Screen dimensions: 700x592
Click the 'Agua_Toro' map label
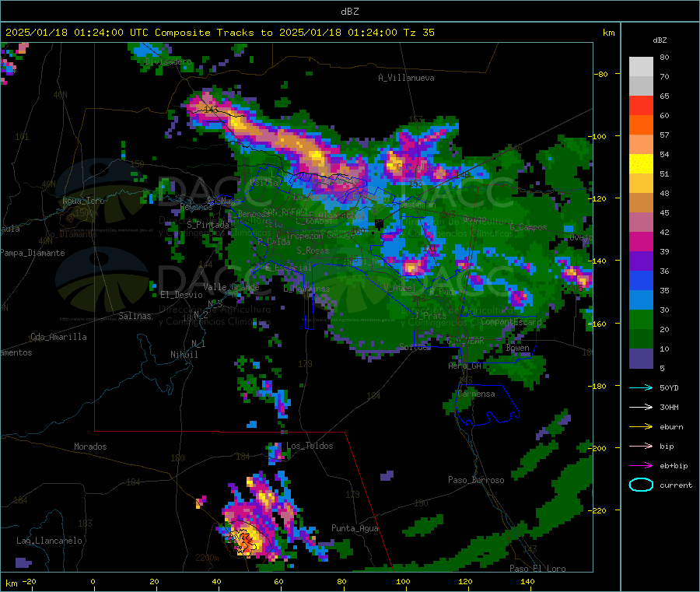pyautogui.click(x=83, y=201)
